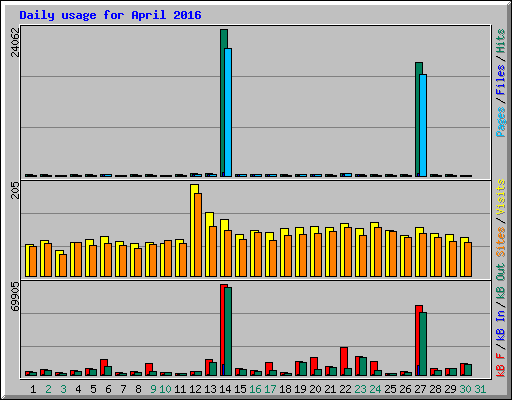Select the tall cyan bar for day 14

point(228,112)
